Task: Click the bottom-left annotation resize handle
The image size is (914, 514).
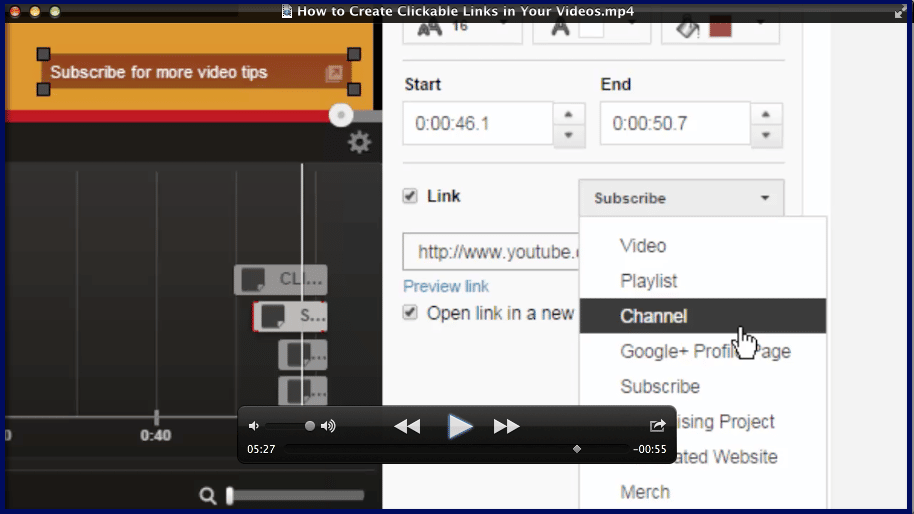Action: coord(43,89)
